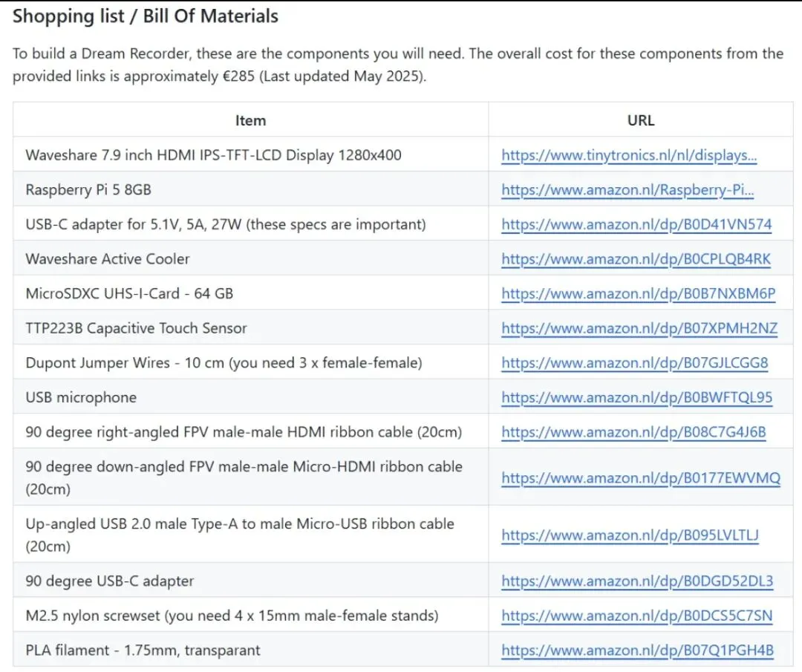Click the USB microphone item text

[81, 397]
